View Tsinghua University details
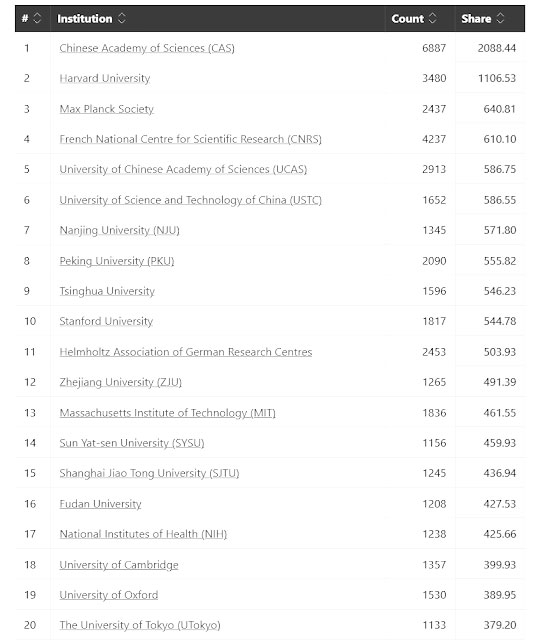 (107, 291)
